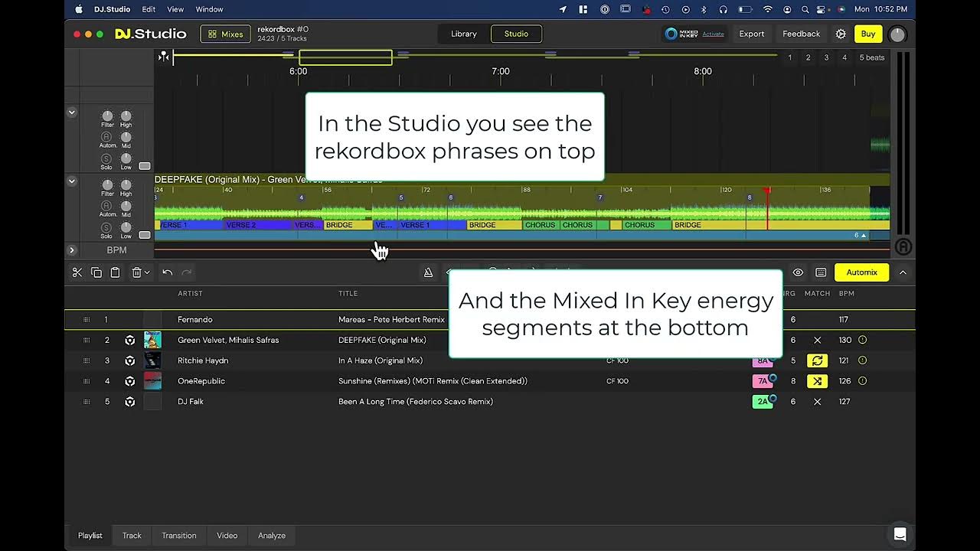Select the 5 beats snap option
The height and width of the screenshot is (551, 980).
point(871,57)
